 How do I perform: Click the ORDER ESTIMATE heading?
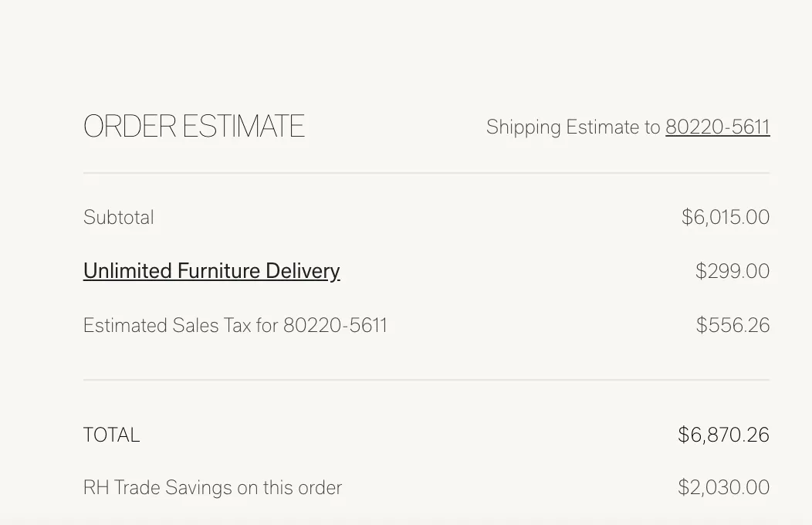tap(195, 126)
